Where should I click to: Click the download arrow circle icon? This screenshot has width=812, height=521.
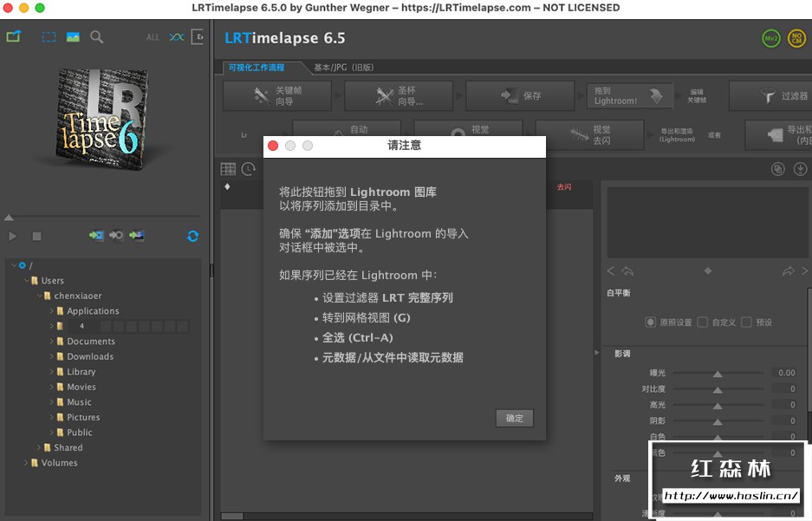[x=800, y=169]
